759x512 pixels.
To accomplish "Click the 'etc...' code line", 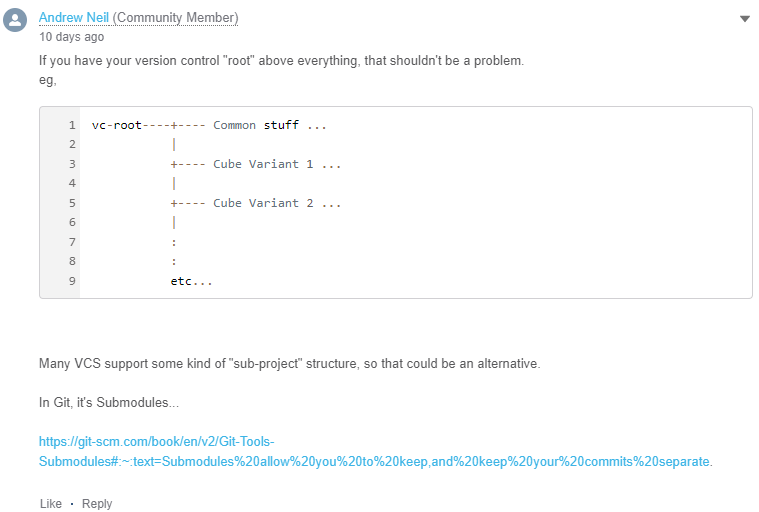I will point(191,281).
